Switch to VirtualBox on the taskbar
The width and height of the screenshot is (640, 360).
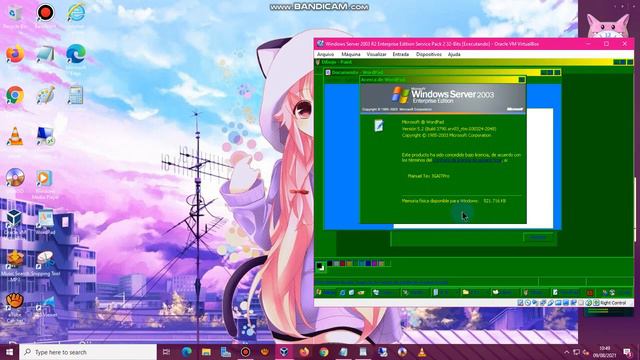point(284,352)
